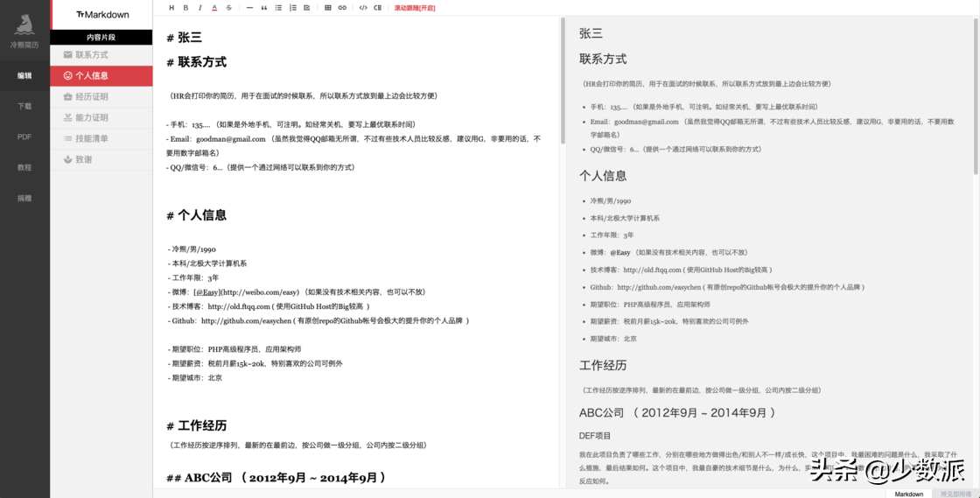Open the text color tool

click(214, 8)
